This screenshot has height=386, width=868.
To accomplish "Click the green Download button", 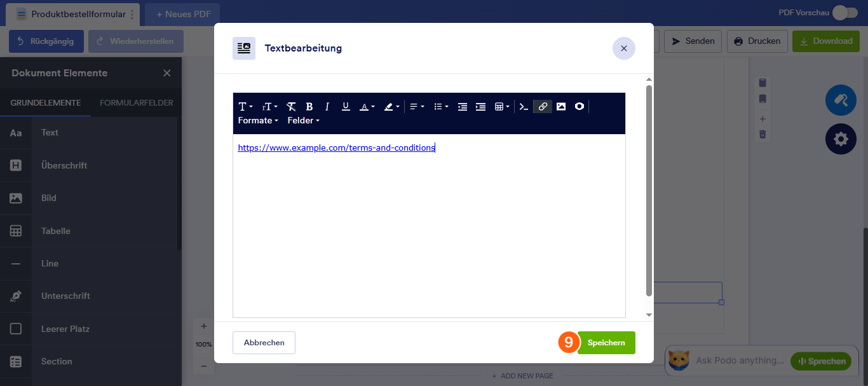I will [826, 41].
